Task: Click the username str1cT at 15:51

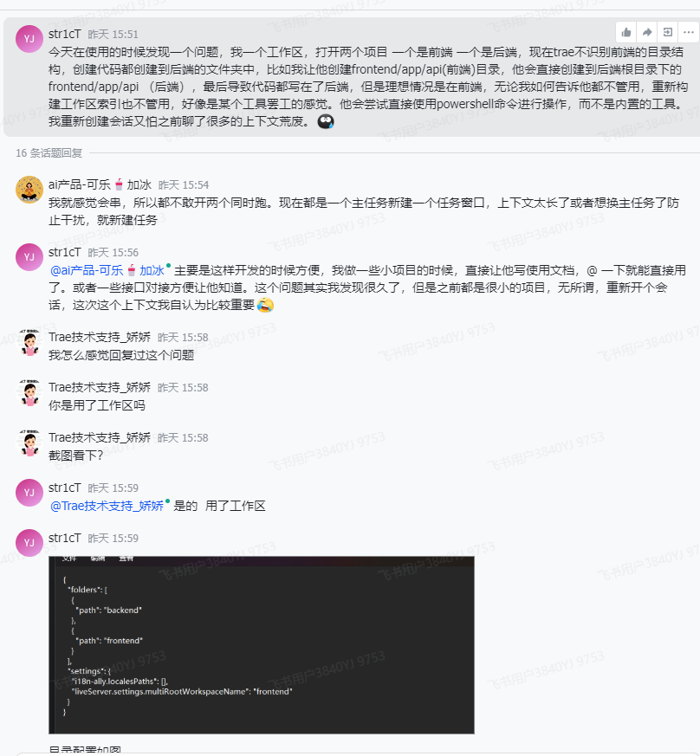Action: coord(65,35)
